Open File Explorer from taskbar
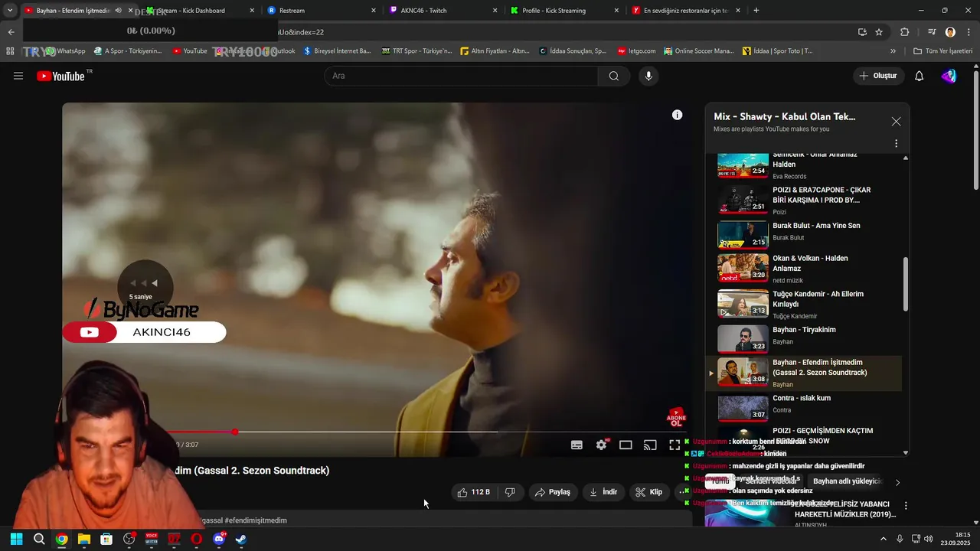 pos(84,539)
